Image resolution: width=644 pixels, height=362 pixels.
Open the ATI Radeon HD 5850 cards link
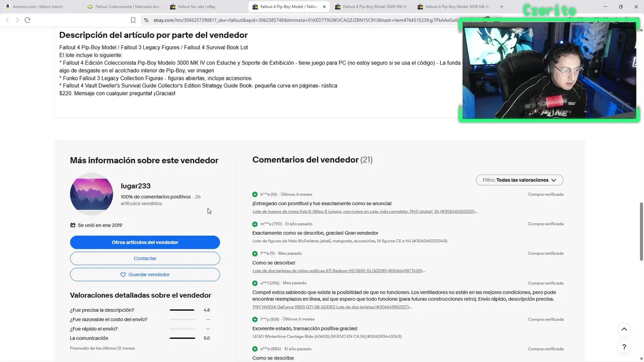pyautogui.click(x=339, y=270)
